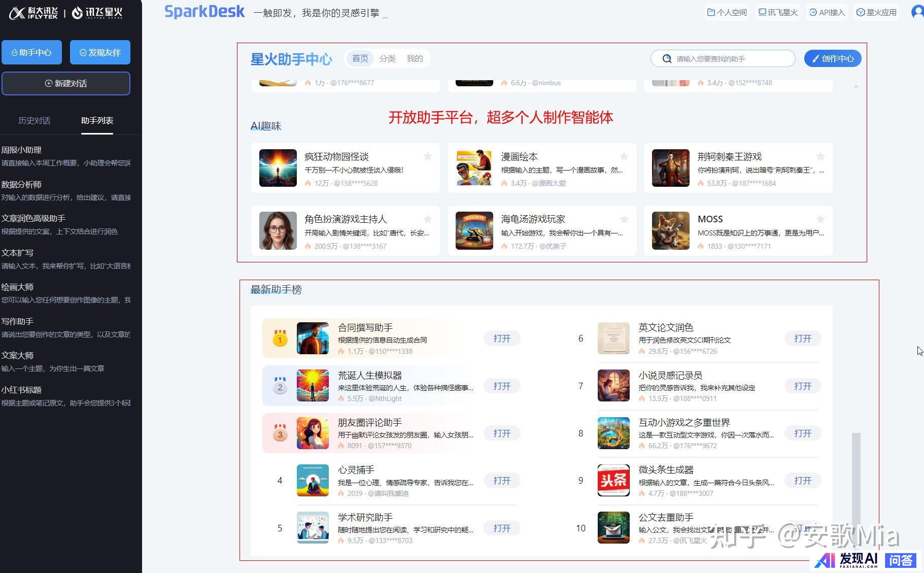Select 周报小助理 in the assistant list
The height and width of the screenshot is (573, 924).
tap(66, 156)
